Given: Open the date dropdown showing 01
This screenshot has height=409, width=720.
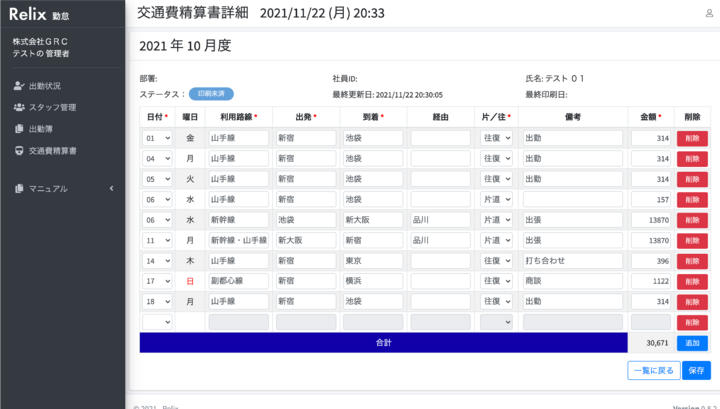Looking at the screenshot, I should coord(157,138).
